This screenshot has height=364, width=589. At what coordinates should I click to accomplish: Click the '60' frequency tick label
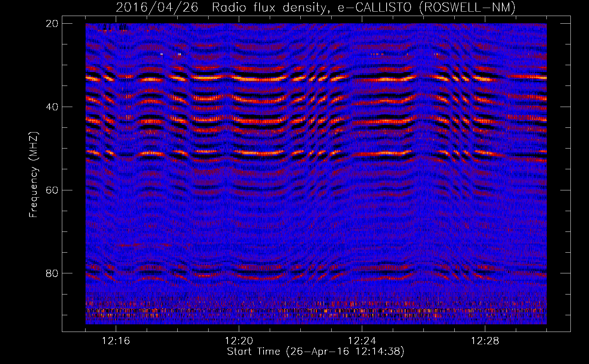click(x=52, y=190)
